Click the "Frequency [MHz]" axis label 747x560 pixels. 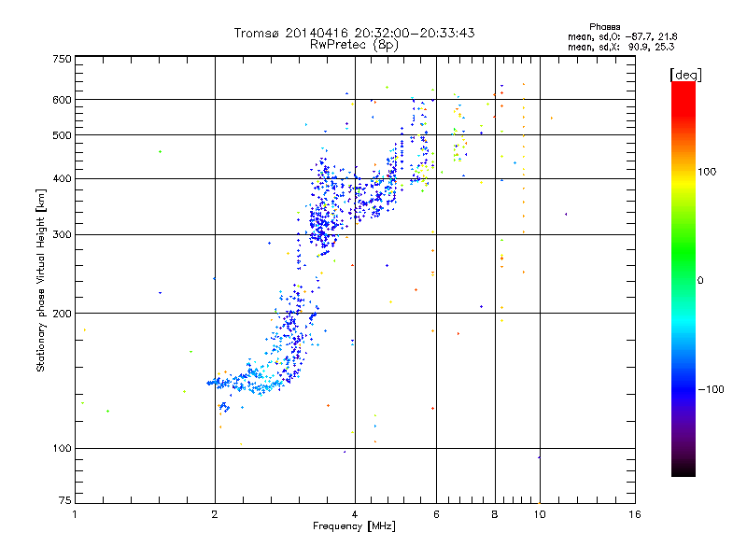[x=354, y=526]
